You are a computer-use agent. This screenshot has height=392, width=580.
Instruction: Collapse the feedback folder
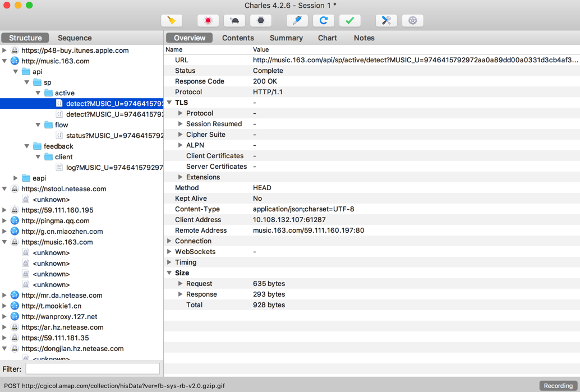[26, 146]
